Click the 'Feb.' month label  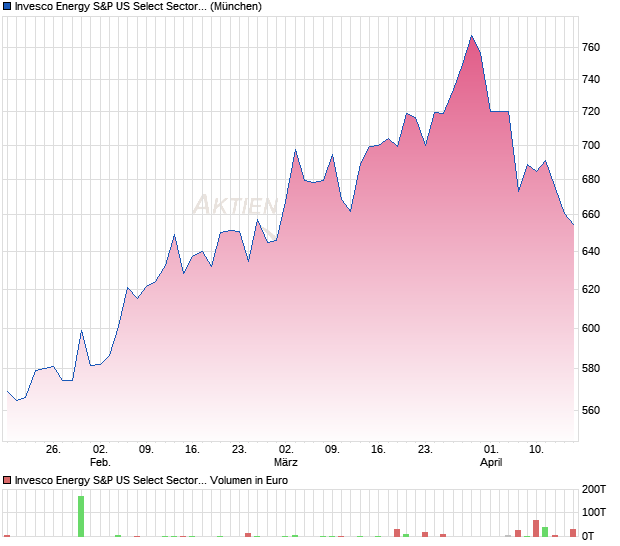pyautogui.click(x=100, y=462)
